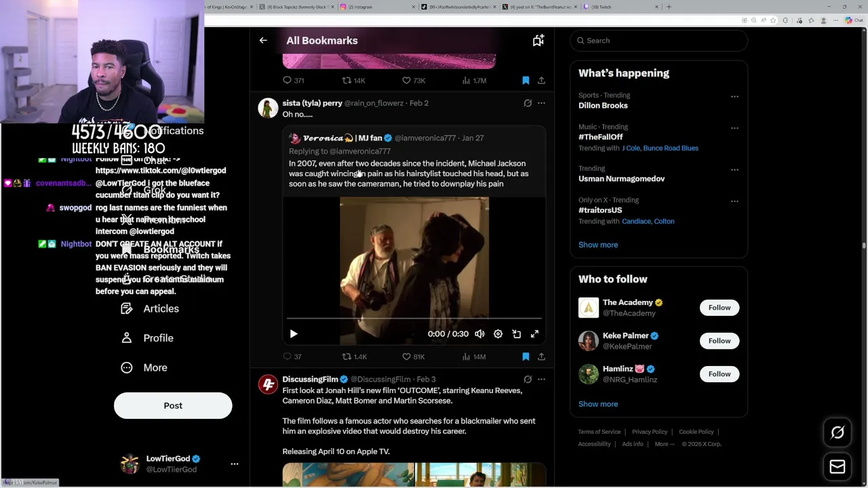Open more options on DiscussingFilm tweet
868x488 pixels.
[x=541, y=380]
